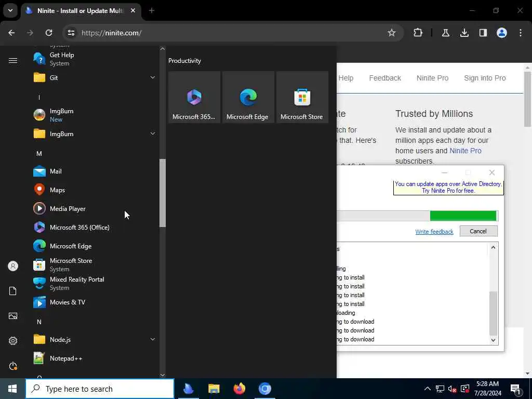Viewport: 532px width, 399px height.
Task: View site information icon in address bar
Action: click(x=71, y=33)
